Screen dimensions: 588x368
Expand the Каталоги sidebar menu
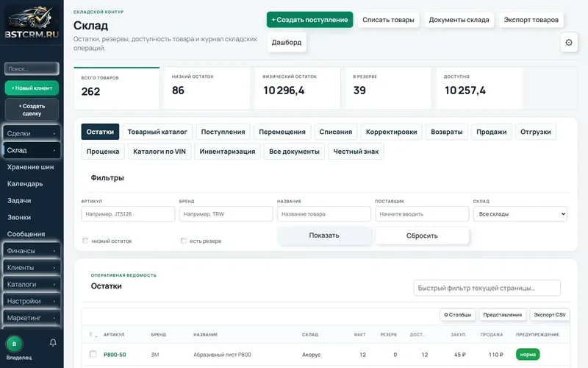click(32, 284)
